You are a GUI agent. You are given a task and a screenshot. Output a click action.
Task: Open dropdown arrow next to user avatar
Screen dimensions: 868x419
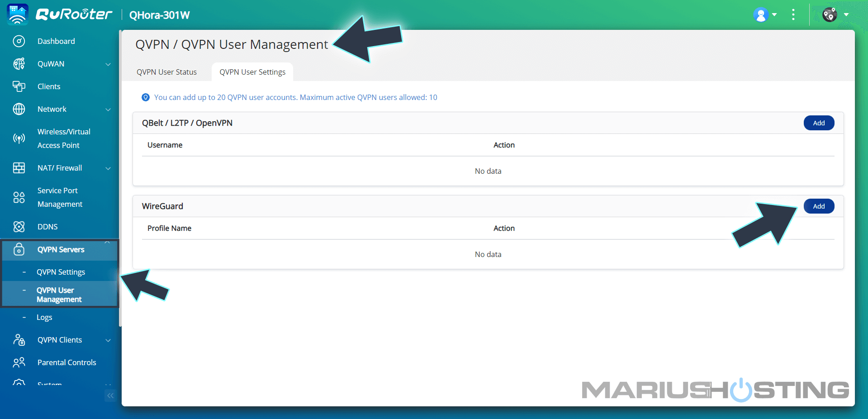pyautogui.click(x=774, y=15)
